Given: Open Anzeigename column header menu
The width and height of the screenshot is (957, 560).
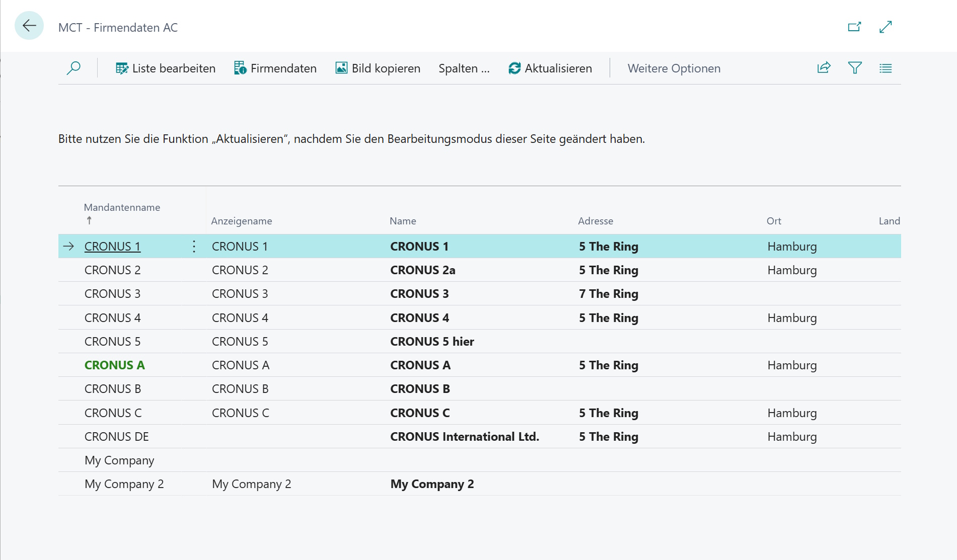Looking at the screenshot, I should click(x=242, y=221).
